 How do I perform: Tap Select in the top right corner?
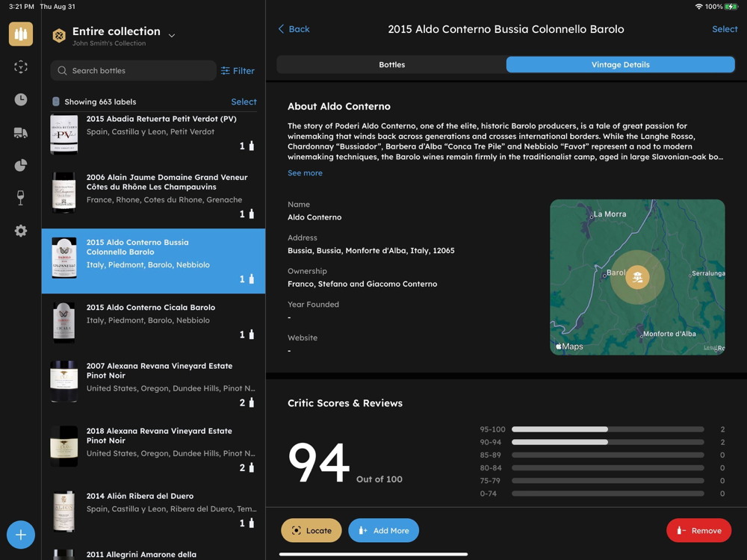pos(725,29)
